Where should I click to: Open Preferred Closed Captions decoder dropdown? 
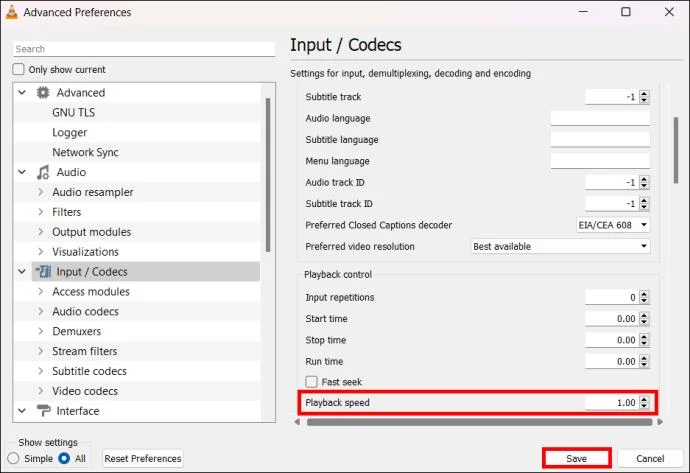(613, 225)
